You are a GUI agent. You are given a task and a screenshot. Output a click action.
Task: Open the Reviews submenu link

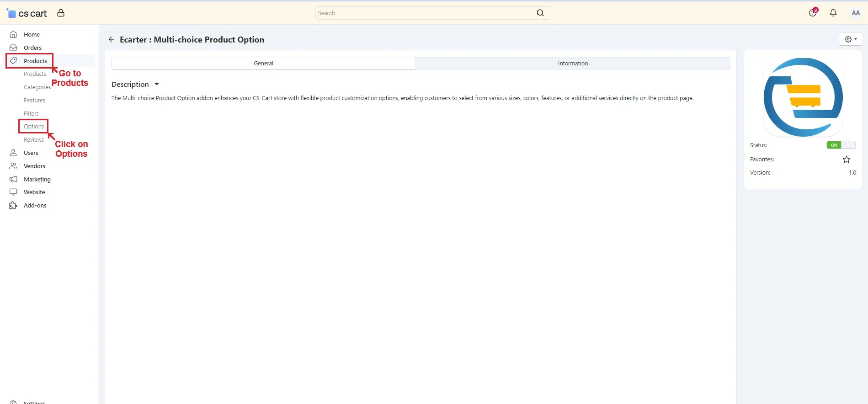(x=34, y=139)
